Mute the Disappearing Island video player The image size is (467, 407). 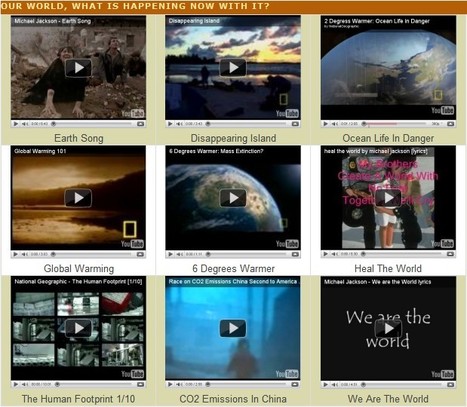[179, 124]
